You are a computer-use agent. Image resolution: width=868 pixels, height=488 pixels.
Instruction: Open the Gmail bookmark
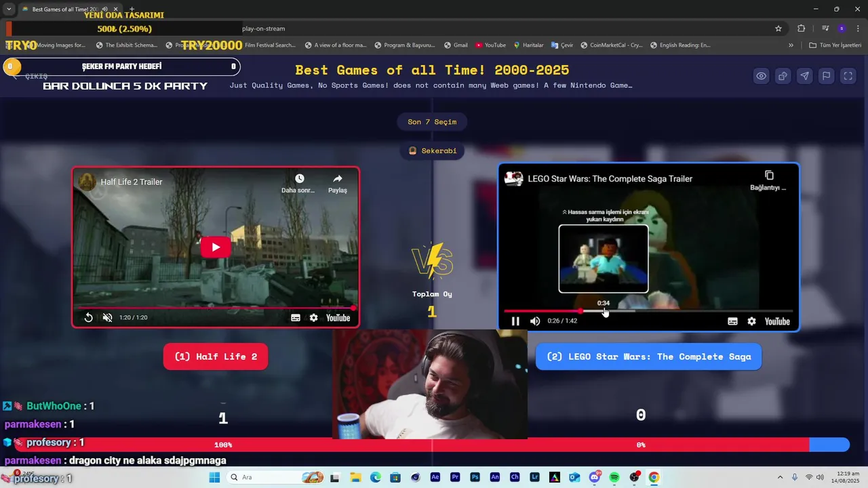click(456, 45)
